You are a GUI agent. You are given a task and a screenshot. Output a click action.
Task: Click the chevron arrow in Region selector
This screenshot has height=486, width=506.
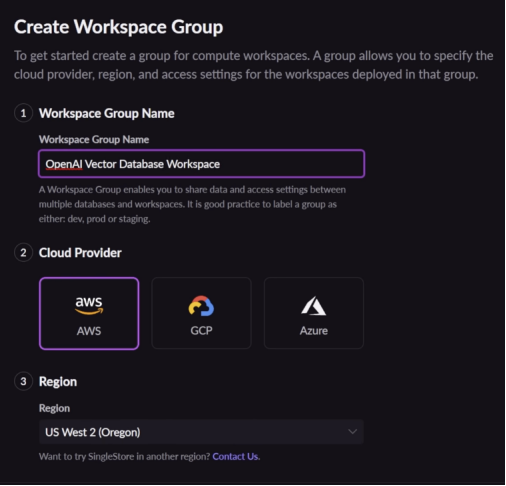(x=352, y=432)
